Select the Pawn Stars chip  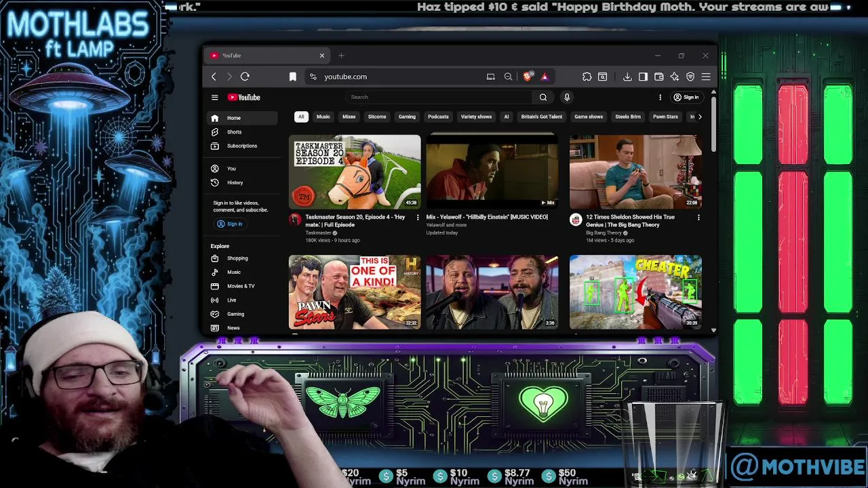665,117
